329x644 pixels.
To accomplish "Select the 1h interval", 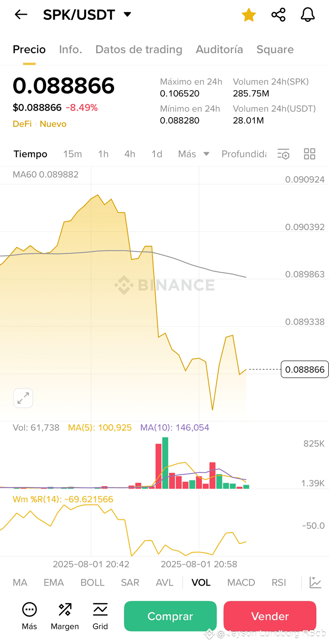I will (x=103, y=154).
